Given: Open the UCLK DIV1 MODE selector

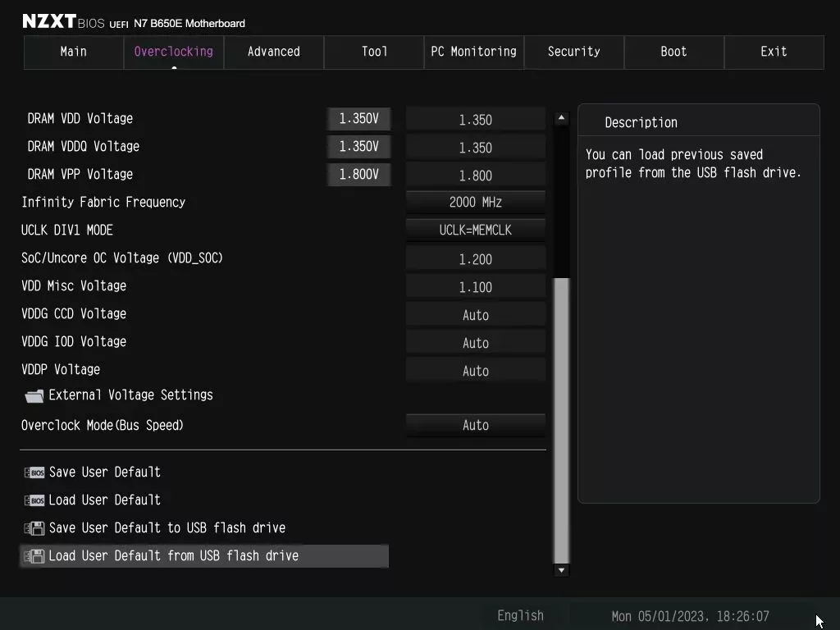Looking at the screenshot, I should tap(475, 230).
